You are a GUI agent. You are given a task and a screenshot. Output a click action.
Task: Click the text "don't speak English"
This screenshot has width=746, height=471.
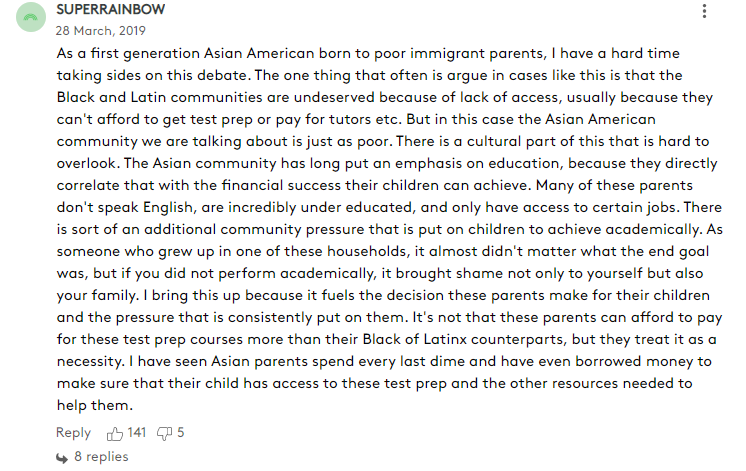coord(125,207)
